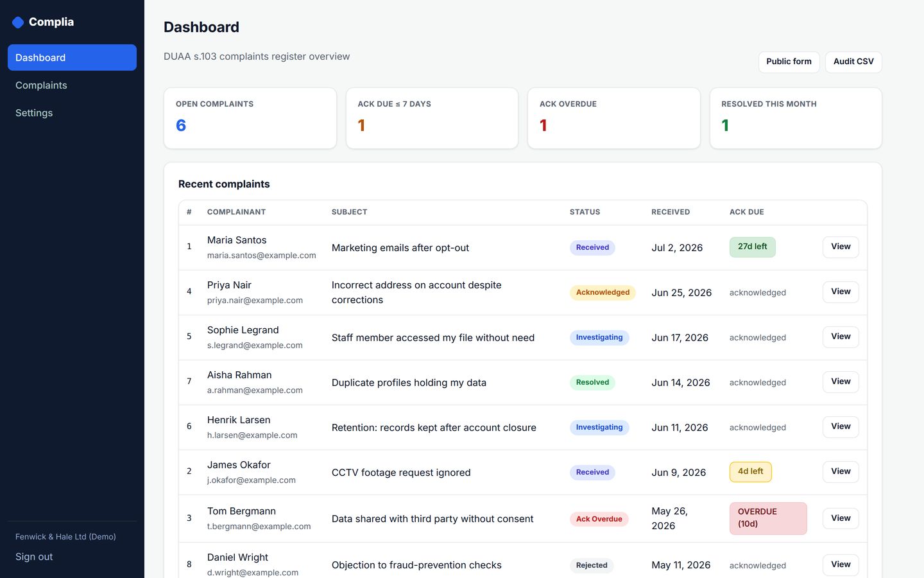Screen dimensions: 924x578
Task: View Tom Bergmann's complaint
Action: (x=841, y=518)
